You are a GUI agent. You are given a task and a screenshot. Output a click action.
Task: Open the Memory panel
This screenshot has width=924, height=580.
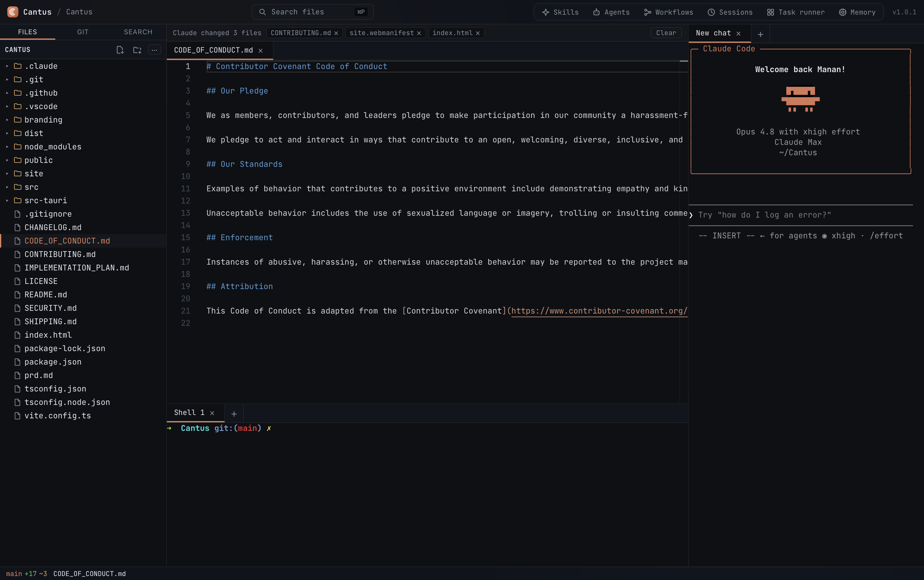tap(857, 12)
